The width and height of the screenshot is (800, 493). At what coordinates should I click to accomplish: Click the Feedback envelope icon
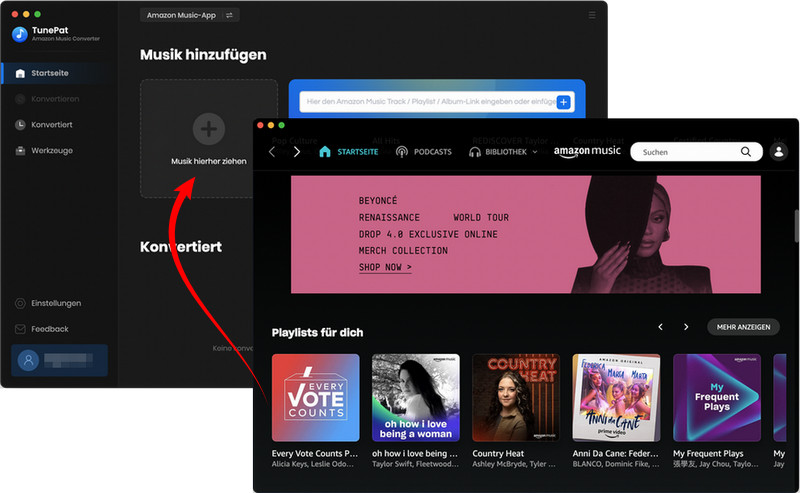(x=20, y=329)
